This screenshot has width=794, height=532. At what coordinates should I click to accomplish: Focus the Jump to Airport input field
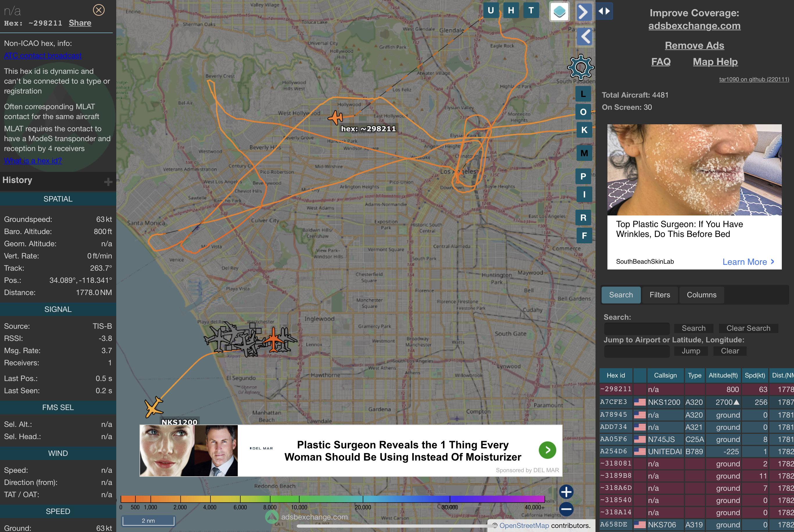636,351
